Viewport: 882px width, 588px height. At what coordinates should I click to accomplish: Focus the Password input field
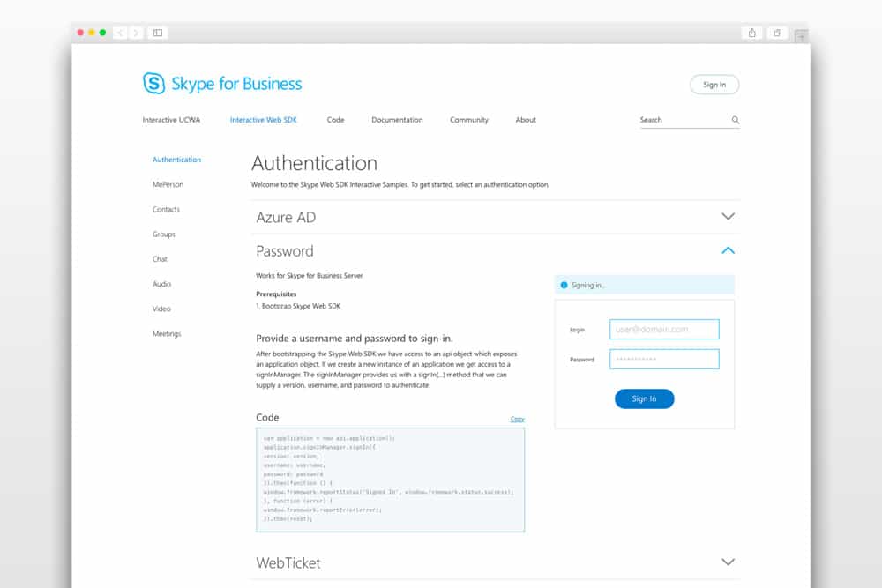pyautogui.click(x=664, y=359)
